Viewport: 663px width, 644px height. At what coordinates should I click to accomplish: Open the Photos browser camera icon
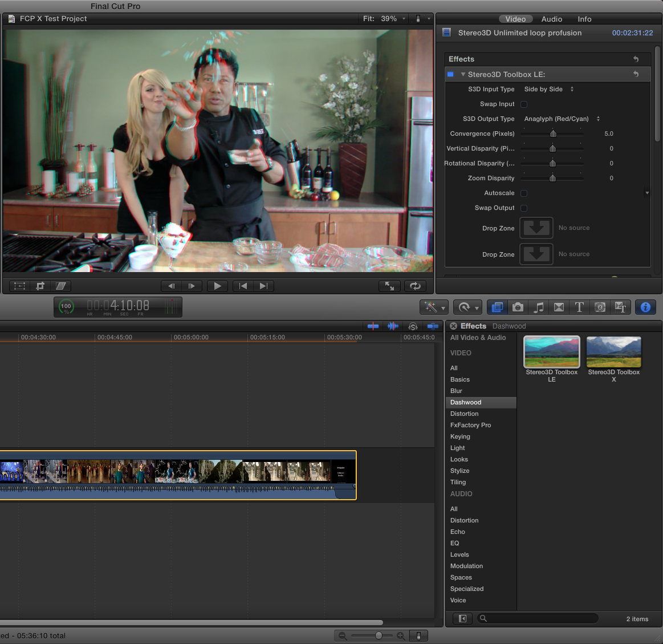point(518,307)
